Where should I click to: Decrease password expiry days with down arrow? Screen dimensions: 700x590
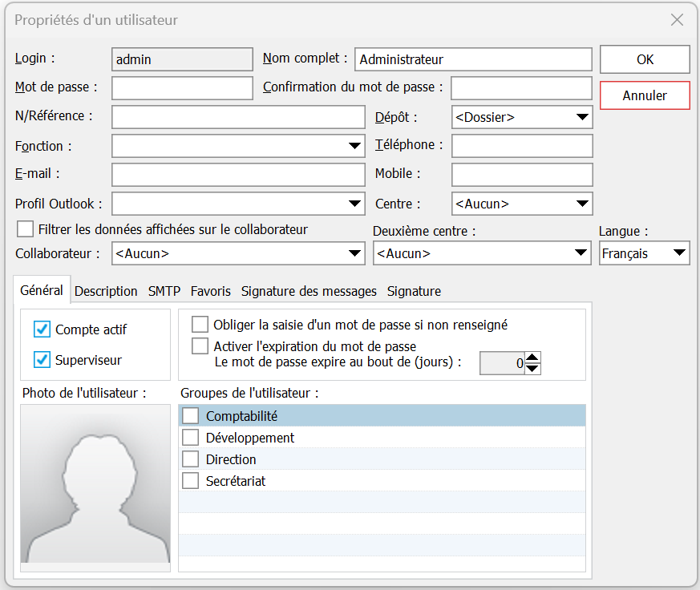click(x=533, y=369)
